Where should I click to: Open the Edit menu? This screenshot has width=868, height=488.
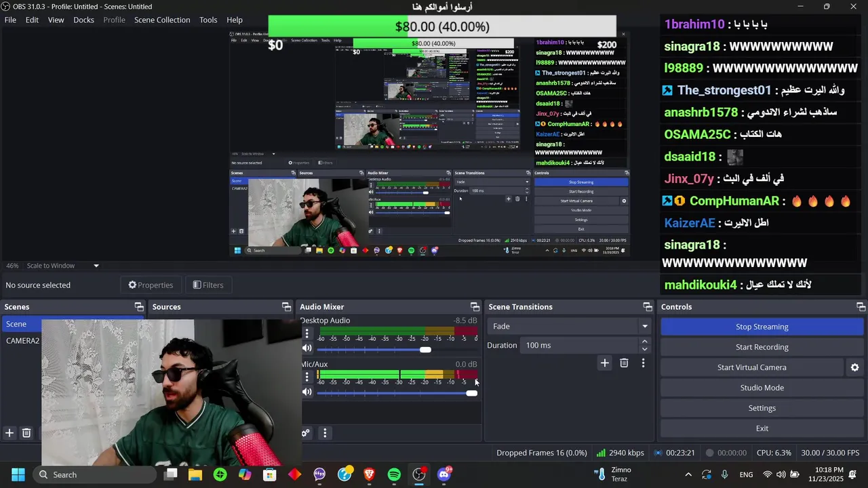(x=32, y=20)
